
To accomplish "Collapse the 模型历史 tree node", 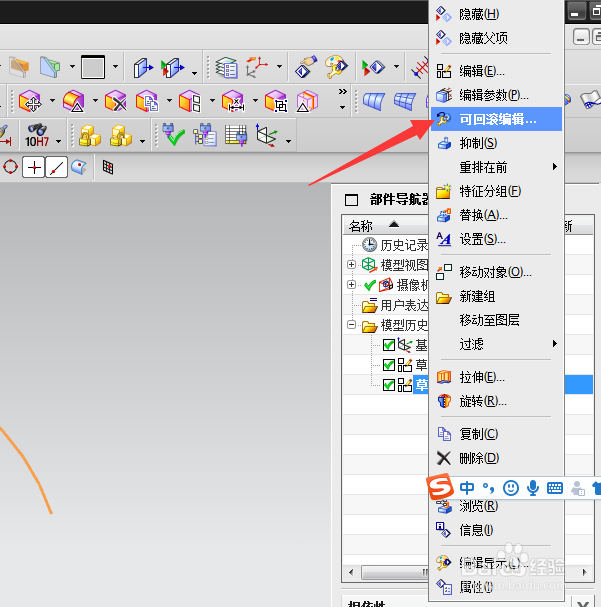I will 351,324.
